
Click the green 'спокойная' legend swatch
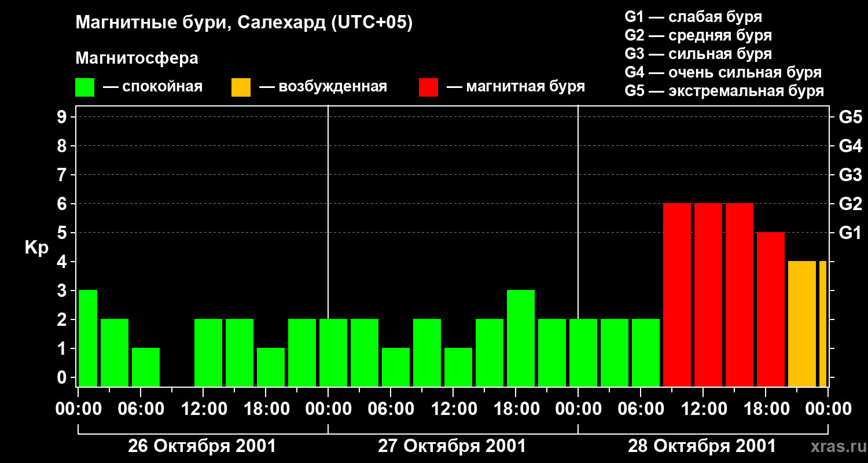85,87
